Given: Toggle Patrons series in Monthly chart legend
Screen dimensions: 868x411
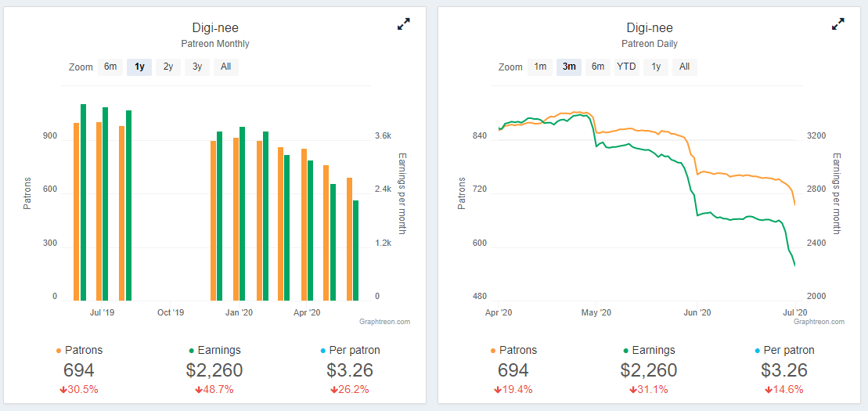Looking at the screenshot, I should coord(79,350).
